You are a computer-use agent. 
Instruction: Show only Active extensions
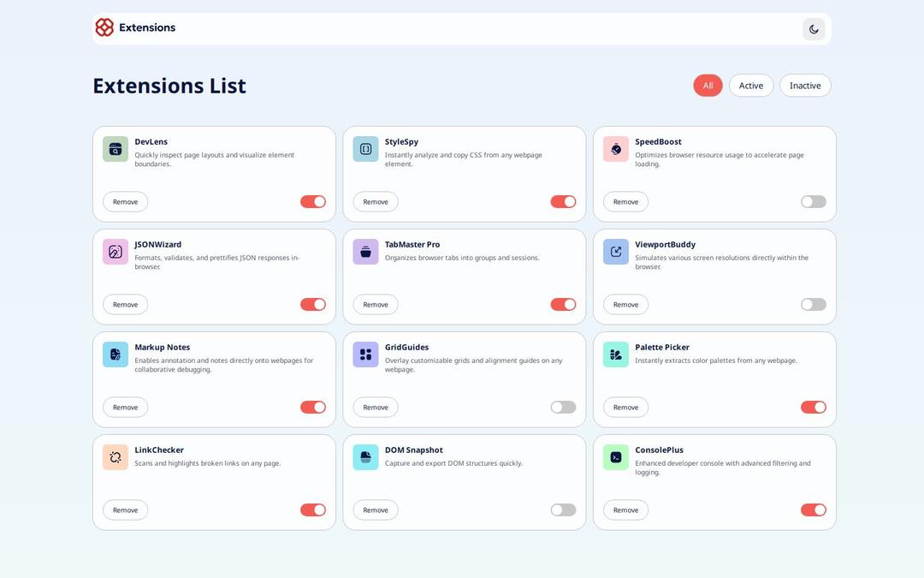(751, 86)
